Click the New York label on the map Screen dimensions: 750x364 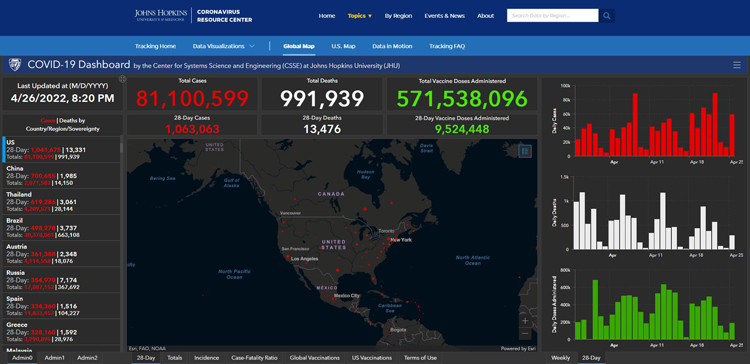click(401, 239)
